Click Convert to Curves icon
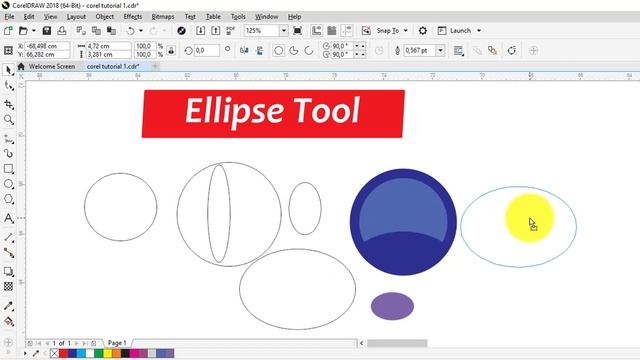640x360 pixels. [512, 50]
